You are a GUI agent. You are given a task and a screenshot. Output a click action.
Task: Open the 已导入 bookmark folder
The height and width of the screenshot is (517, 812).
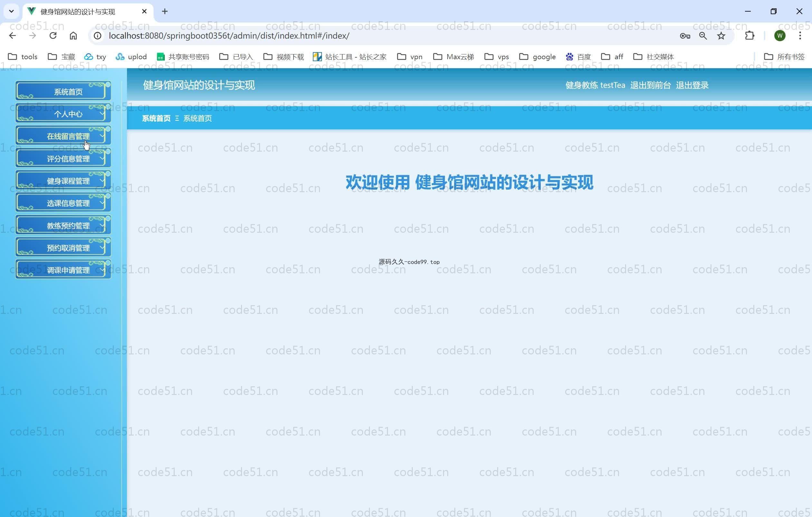[x=236, y=57]
